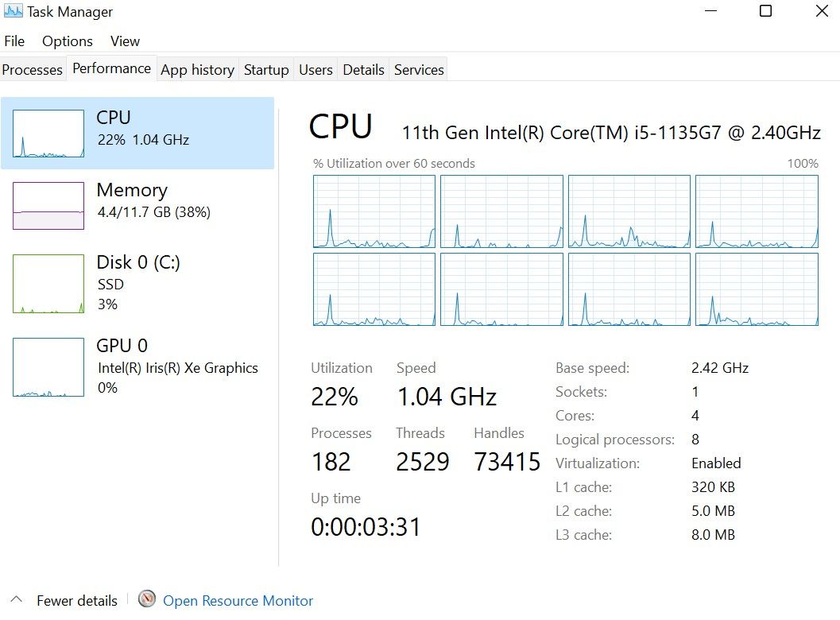Viewport: 840px width, 620px height.
Task: Switch to the Services tab
Action: tap(418, 69)
